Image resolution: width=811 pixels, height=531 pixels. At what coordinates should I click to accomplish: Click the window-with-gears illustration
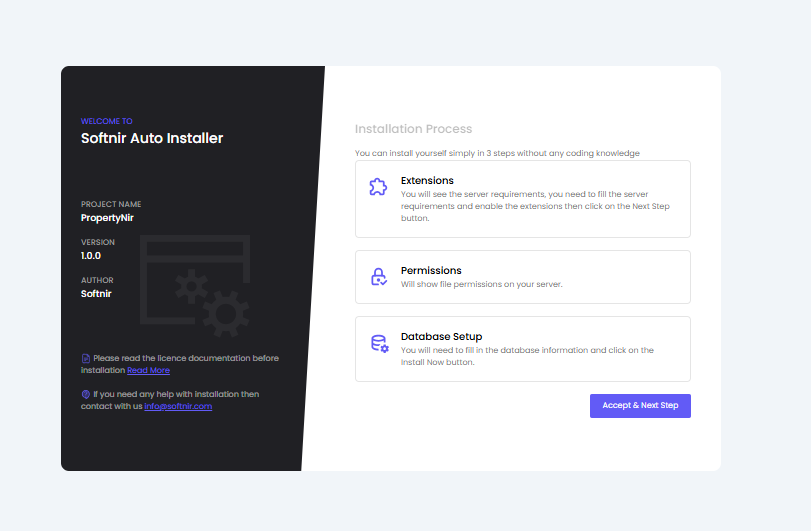tap(195, 283)
